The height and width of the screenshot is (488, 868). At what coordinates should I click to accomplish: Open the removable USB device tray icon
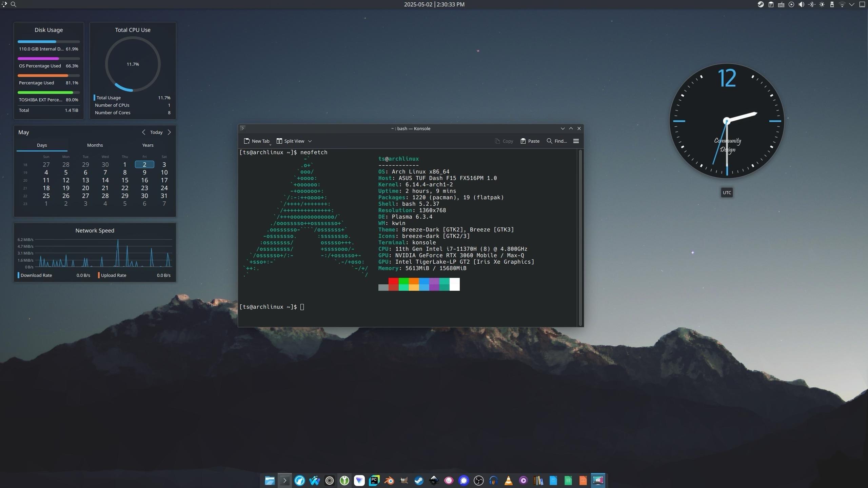[x=832, y=4]
